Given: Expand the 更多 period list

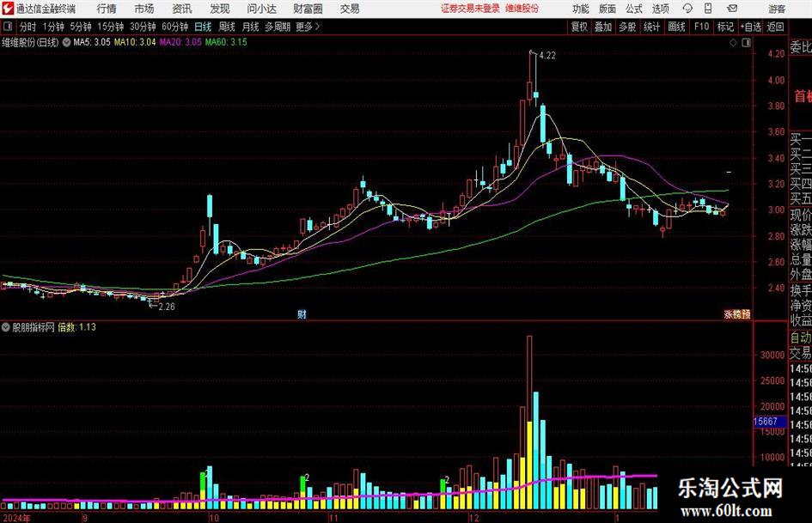Looking at the screenshot, I should pyautogui.click(x=308, y=27).
